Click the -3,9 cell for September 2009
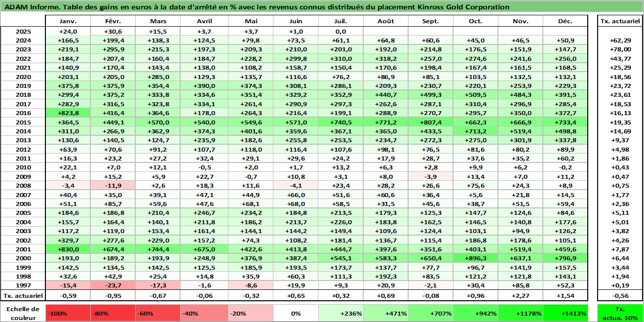This screenshot has width=644, height=322. [x=431, y=176]
